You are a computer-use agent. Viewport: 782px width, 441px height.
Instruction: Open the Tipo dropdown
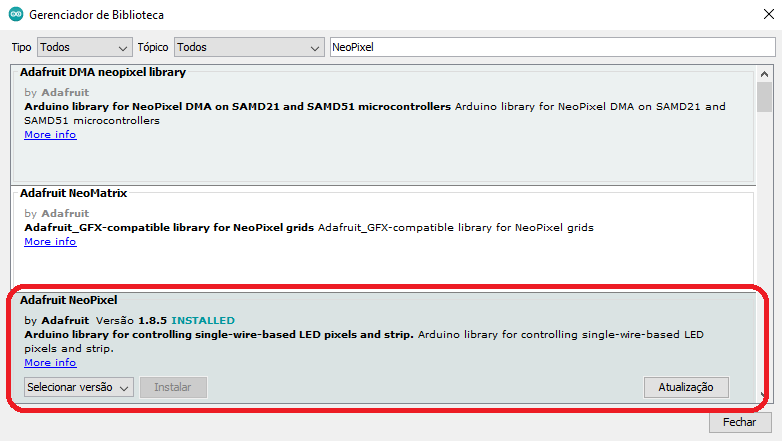[85, 47]
